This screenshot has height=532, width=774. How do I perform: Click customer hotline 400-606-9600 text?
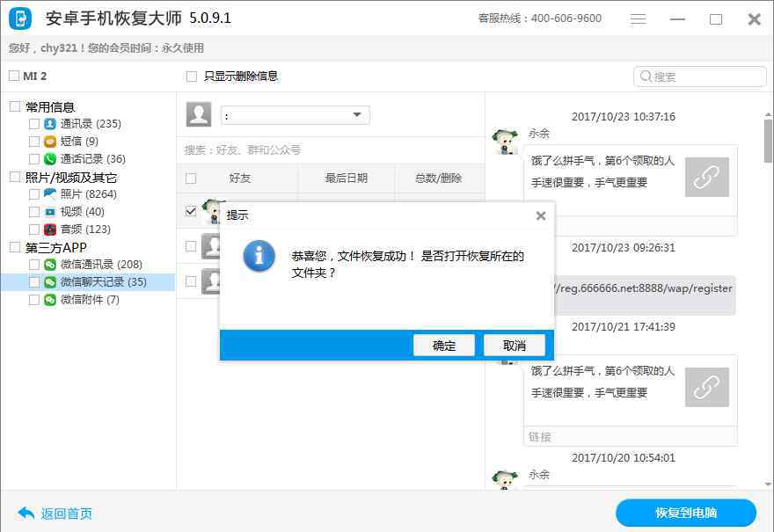[x=566, y=18]
